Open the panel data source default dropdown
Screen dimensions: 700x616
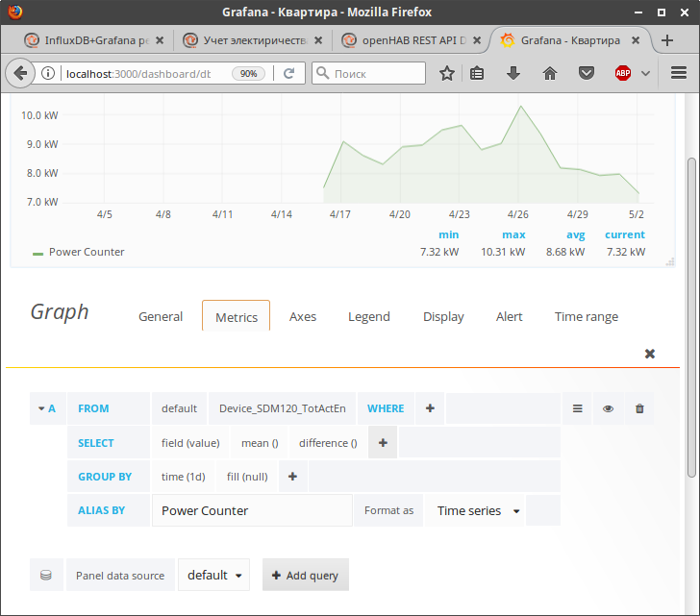214,575
